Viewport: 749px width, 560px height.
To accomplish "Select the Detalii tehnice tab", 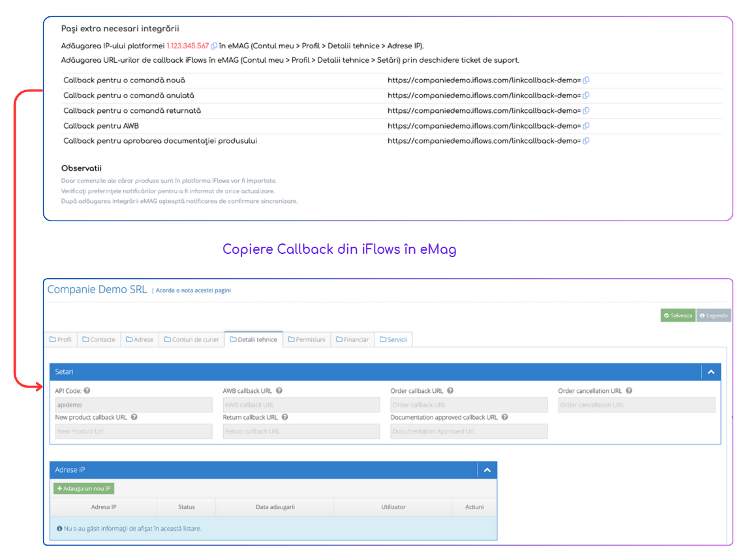I will pos(254,340).
